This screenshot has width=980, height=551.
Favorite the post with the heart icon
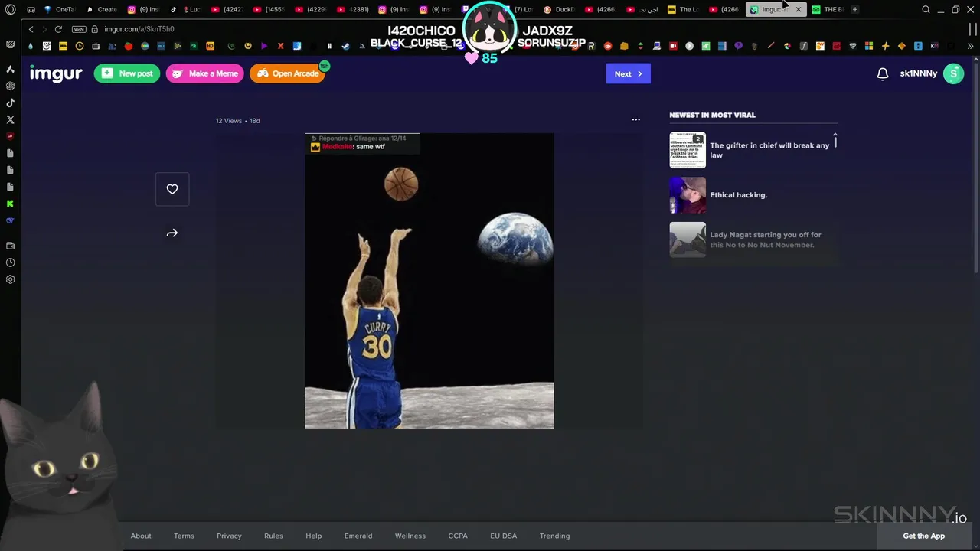pyautogui.click(x=172, y=189)
